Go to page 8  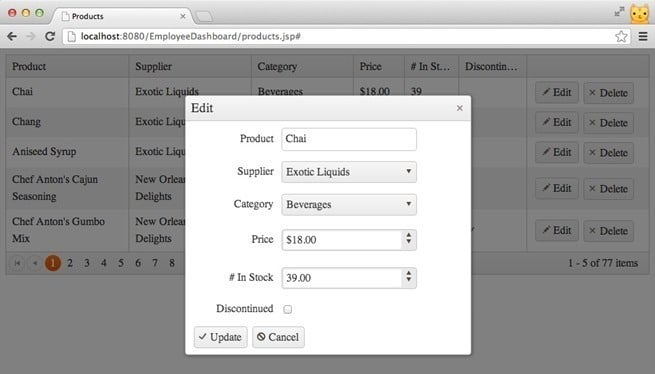172,263
